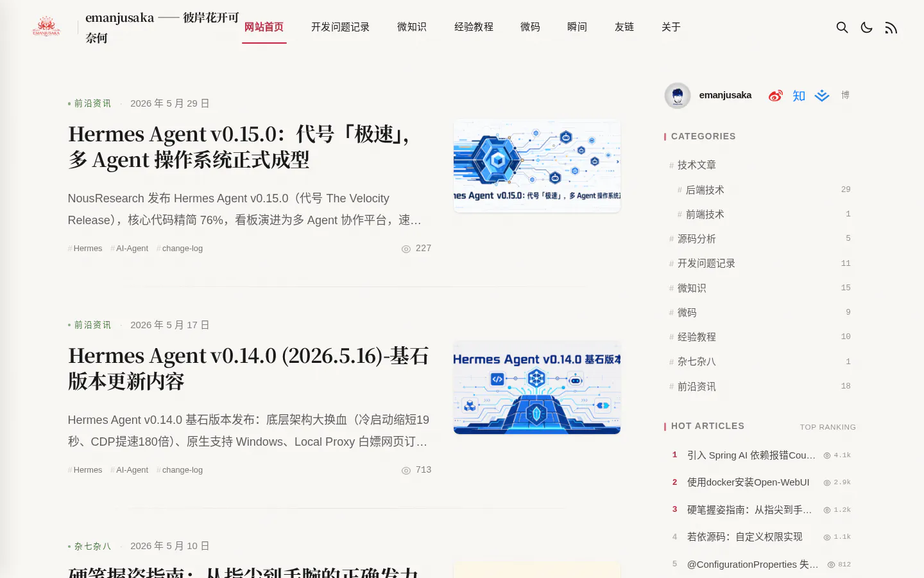Image resolution: width=924 pixels, height=578 pixels.
Task: Open the Juejin profile icon
Action: tap(822, 96)
